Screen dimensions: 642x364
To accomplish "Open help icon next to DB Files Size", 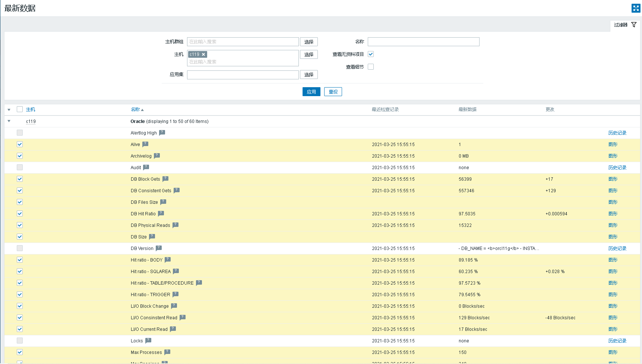I will pos(163,202).
